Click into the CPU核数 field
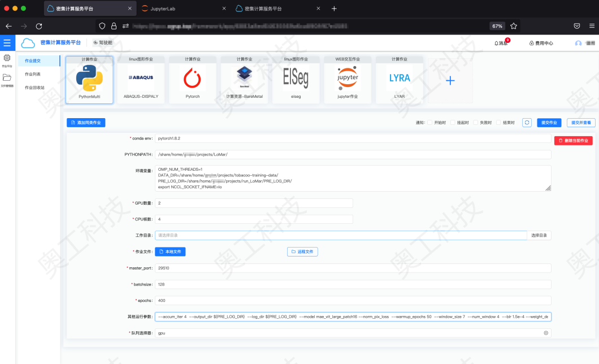The height and width of the screenshot is (364, 599). (254, 219)
